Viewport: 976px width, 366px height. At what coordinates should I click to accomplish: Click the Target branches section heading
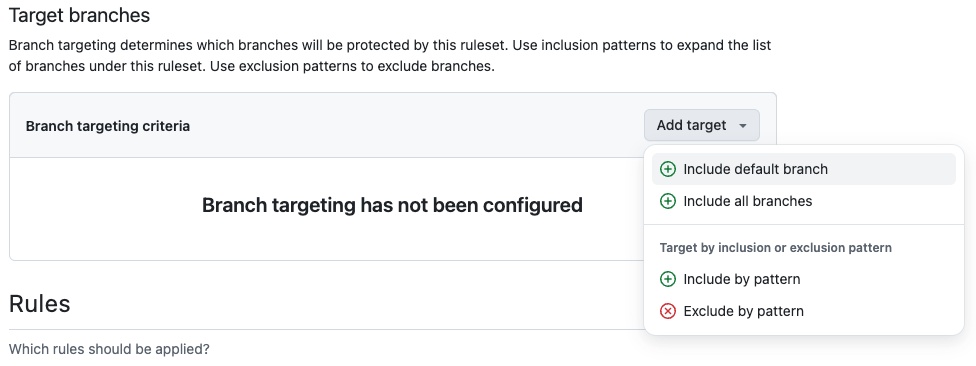point(80,16)
